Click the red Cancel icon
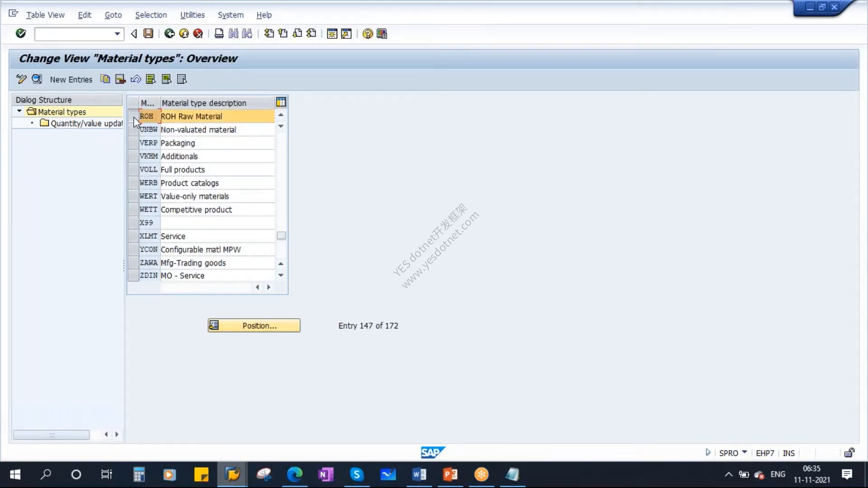The width and height of the screenshot is (868, 488). (198, 33)
